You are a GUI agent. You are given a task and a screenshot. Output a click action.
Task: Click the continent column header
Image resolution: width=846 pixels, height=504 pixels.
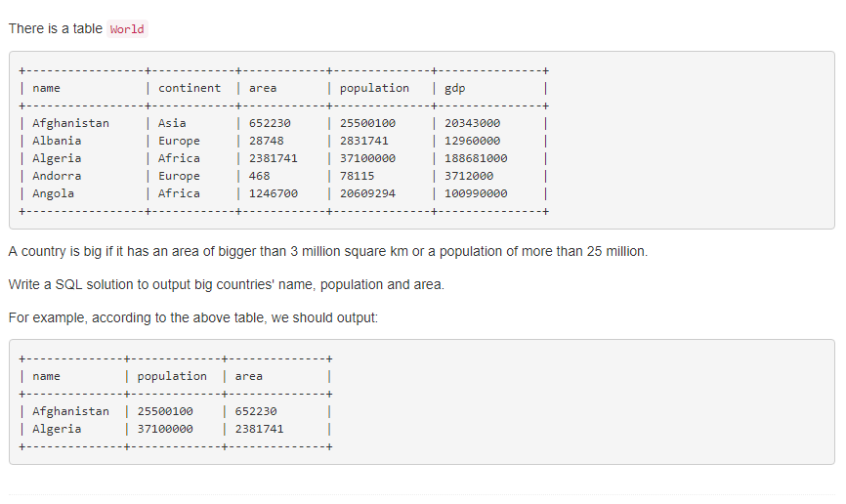tap(190, 88)
